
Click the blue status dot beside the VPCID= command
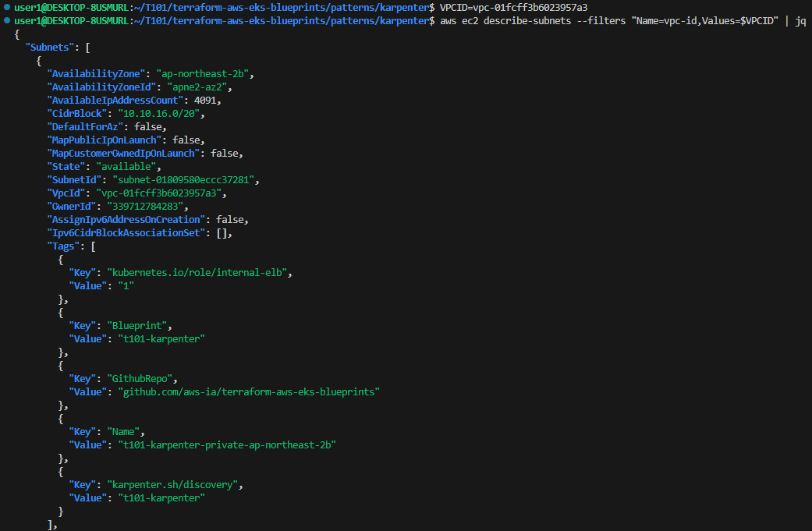7,7
